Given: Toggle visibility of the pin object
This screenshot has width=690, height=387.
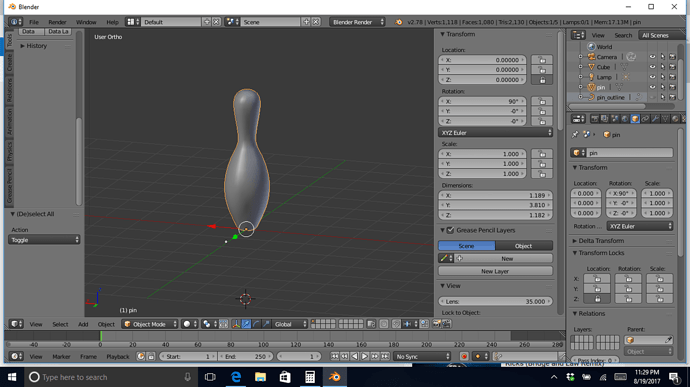Looking at the screenshot, I should pyautogui.click(x=652, y=87).
